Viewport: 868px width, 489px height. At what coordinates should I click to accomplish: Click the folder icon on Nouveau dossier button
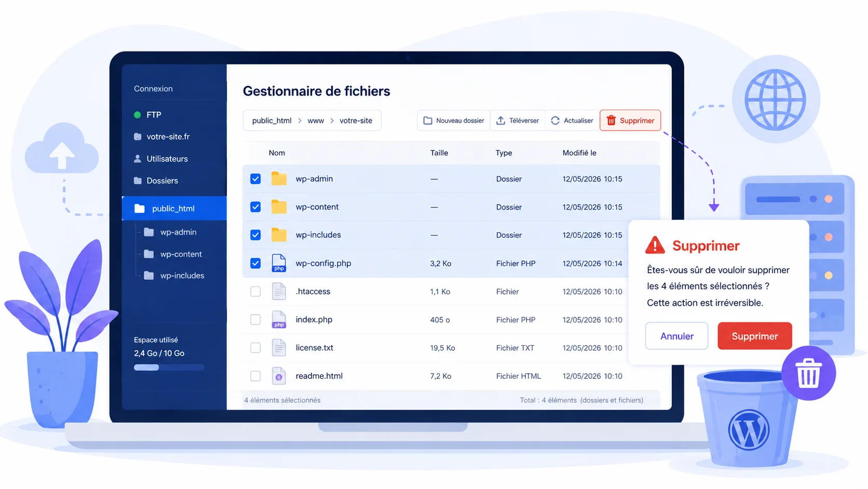[x=428, y=121]
